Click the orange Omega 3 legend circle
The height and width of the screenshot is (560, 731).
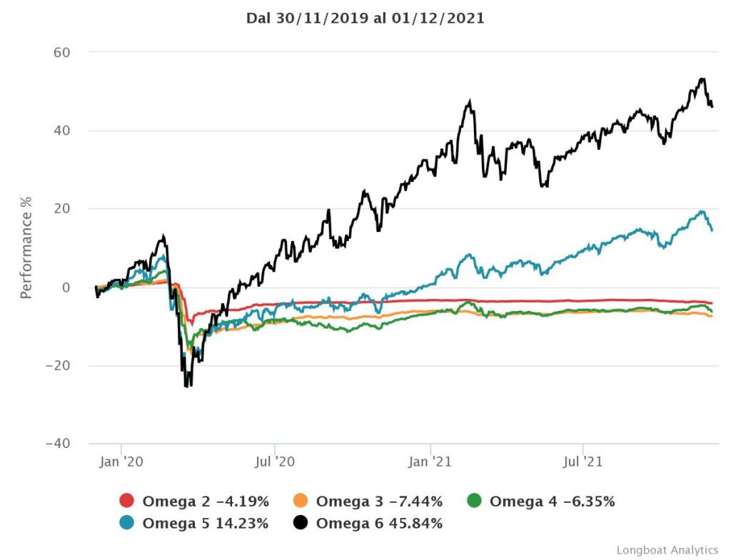point(301,502)
